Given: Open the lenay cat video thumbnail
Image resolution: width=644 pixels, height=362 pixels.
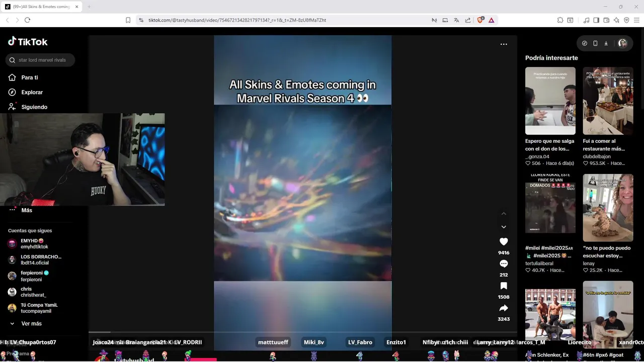Looking at the screenshot, I should pyautogui.click(x=608, y=208).
